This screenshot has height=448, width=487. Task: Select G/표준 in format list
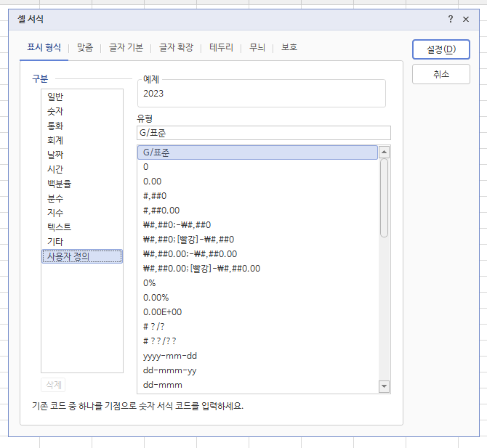coord(257,152)
